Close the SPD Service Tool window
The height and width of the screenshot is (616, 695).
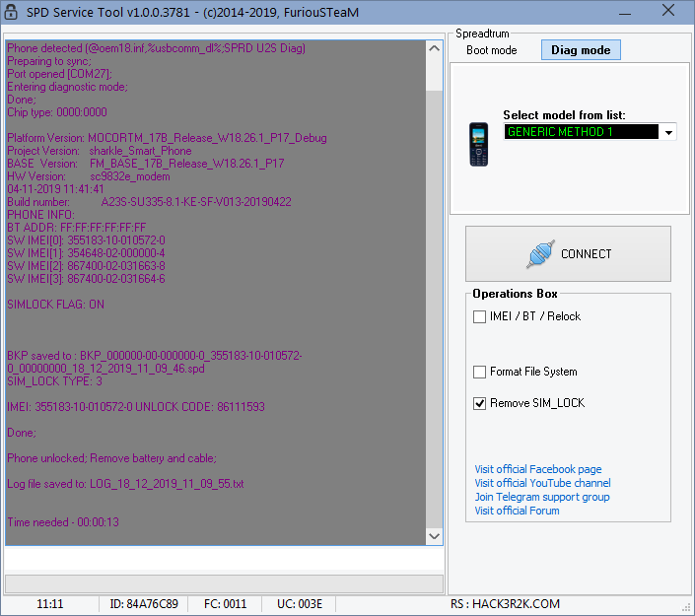668,11
